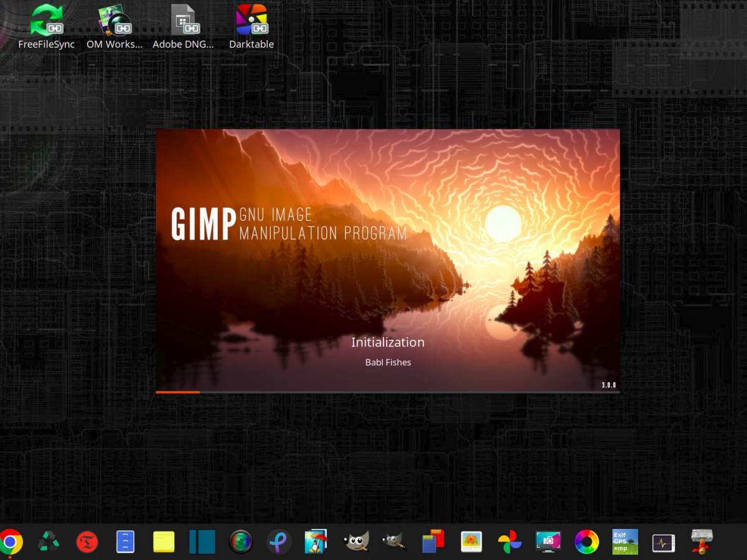Image resolution: width=747 pixels, height=560 pixels.
Task: Open the yellow sticky notes app in the dock
Action: click(x=164, y=542)
